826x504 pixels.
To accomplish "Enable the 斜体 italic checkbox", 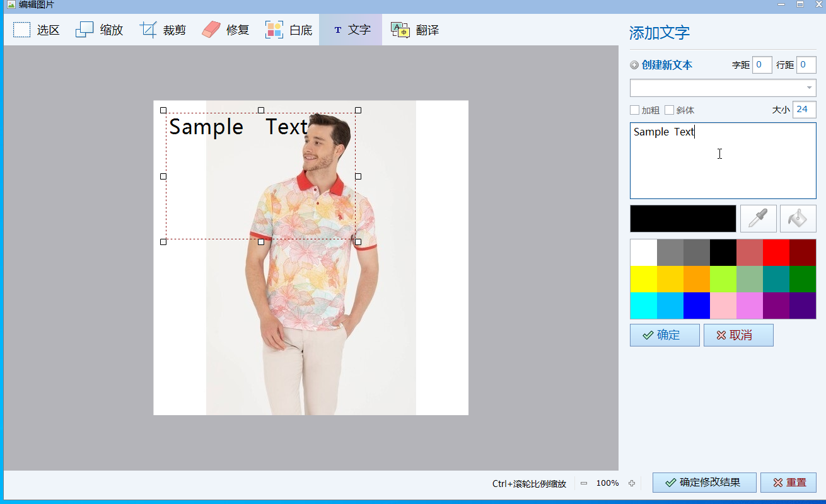I will coord(670,110).
